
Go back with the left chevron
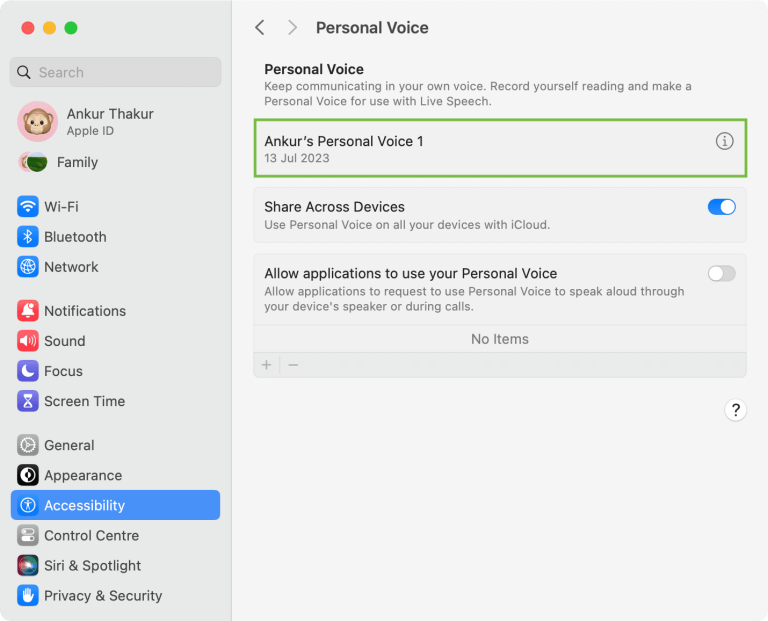[260, 28]
